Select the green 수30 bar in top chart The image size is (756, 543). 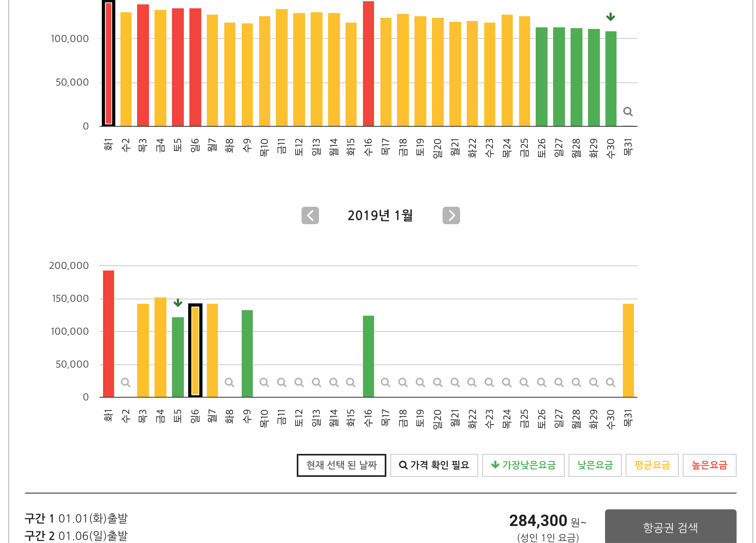pyautogui.click(x=611, y=78)
